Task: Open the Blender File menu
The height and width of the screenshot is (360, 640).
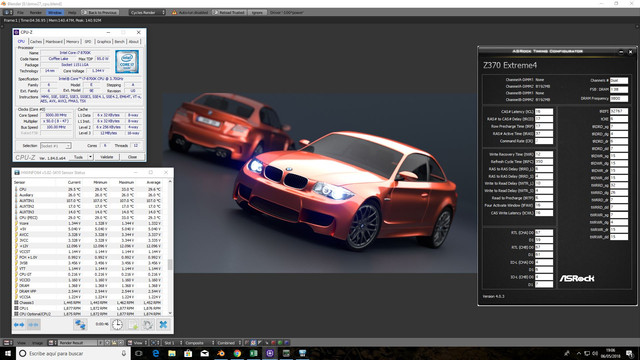Action: point(20,13)
